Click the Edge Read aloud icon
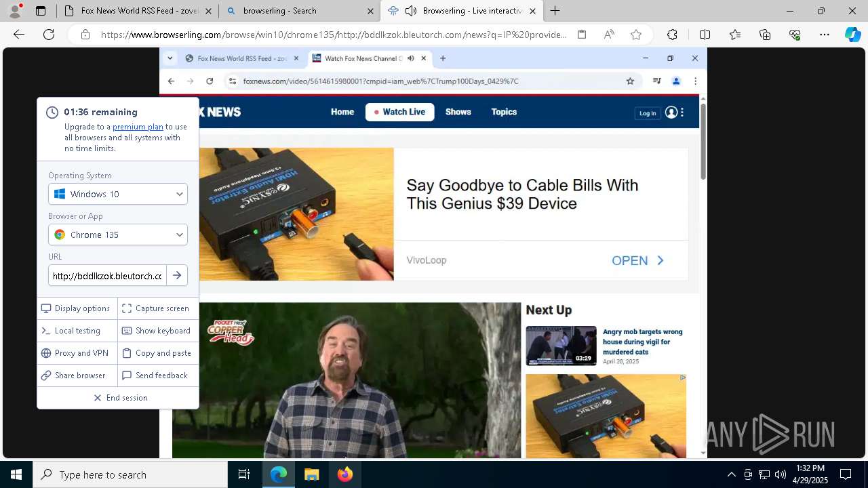This screenshot has width=868, height=488. 609,35
